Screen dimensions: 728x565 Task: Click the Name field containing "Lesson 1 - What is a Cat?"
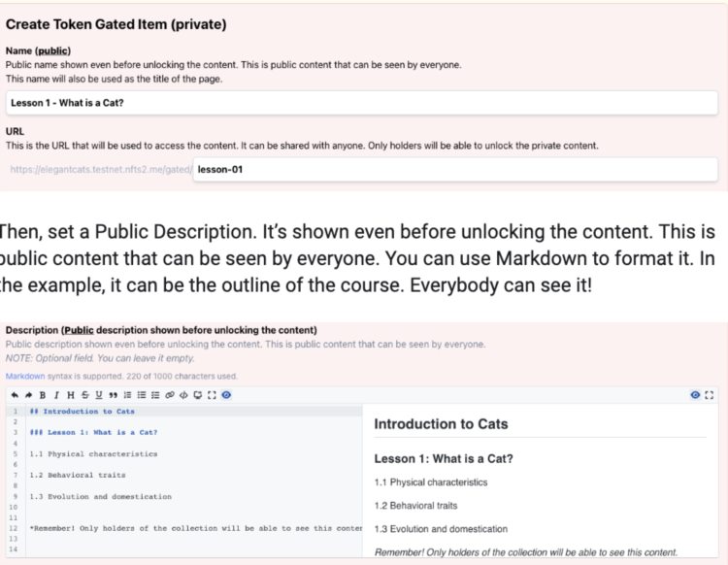click(361, 103)
